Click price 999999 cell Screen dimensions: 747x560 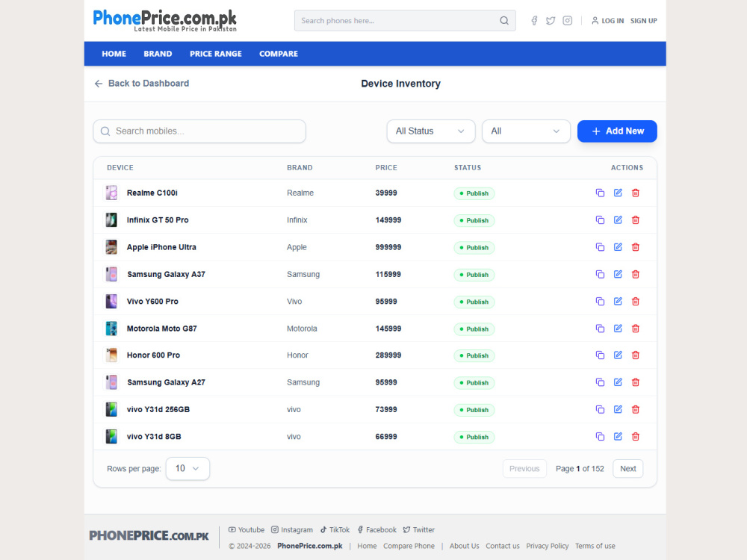(x=388, y=247)
